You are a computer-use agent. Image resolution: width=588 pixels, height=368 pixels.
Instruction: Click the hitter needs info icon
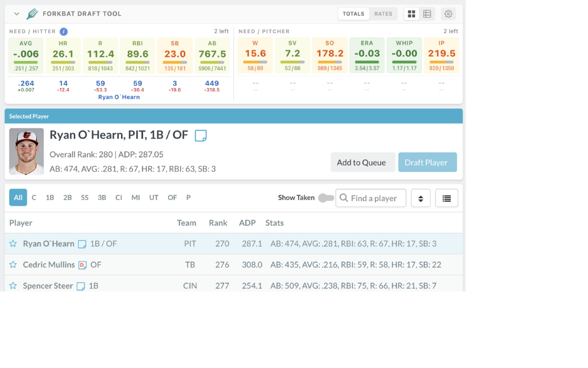(64, 31)
